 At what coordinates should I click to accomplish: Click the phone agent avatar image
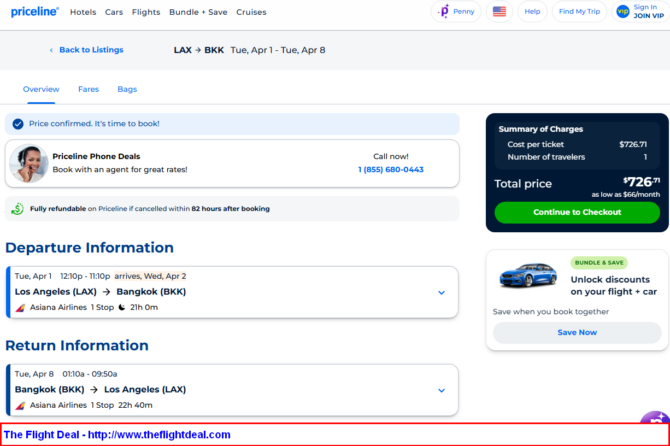[x=28, y=163]
